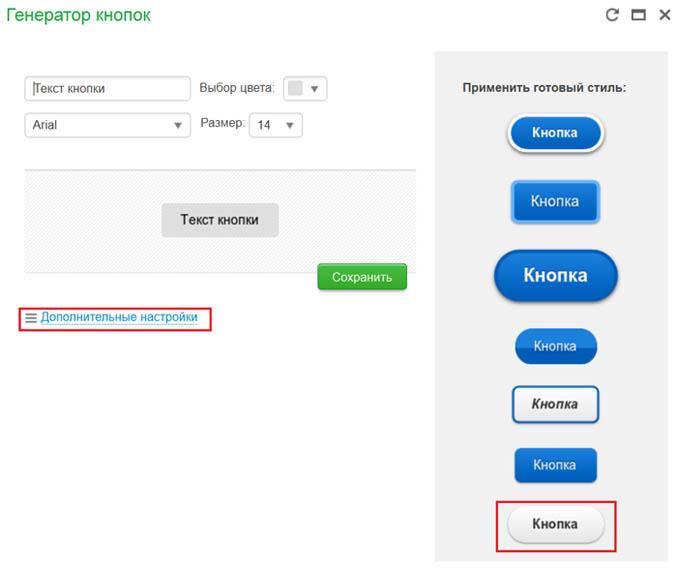Click the hamburger icon beside Дополнительные настройки
This screenshot has width=677, height=568.
click(x=30, y=318)
